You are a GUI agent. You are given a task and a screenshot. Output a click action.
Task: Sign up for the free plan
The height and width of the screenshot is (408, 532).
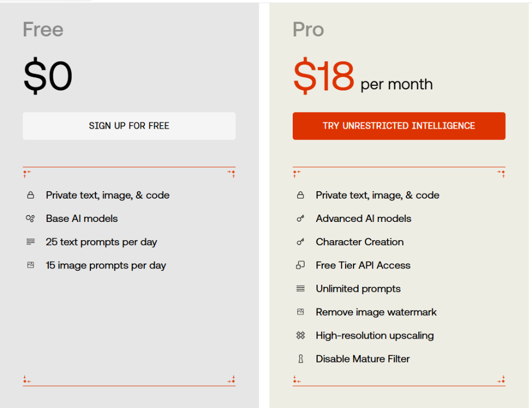point(129,126)
